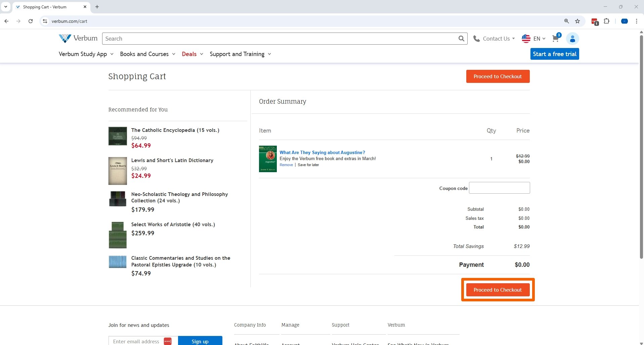The width and height of the screenshot is (644, 345).
Task: Click the Support footer heading
Action: [x=341, y=325]
